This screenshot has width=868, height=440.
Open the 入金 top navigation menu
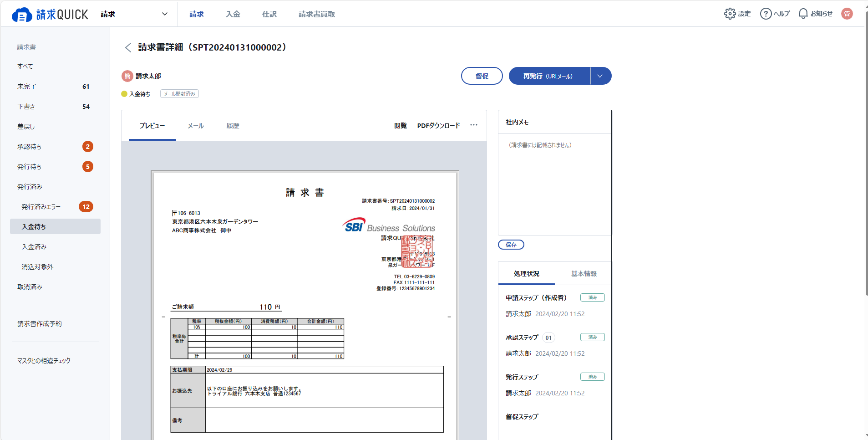click(233, 14)
